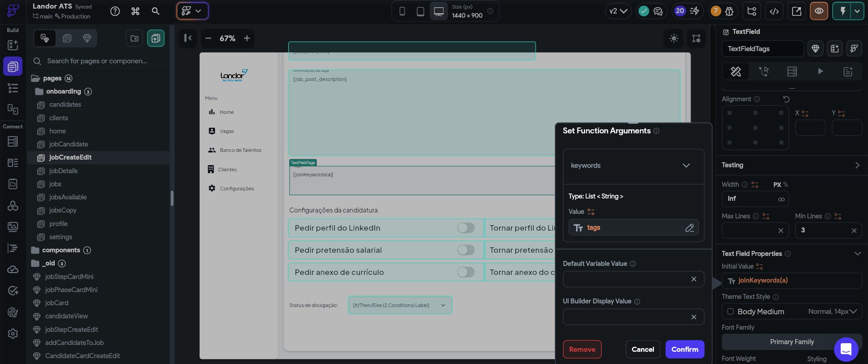Click the keyboard shortcuts command icon
Screen dimensions: 868x364
[x=135, y=11]
